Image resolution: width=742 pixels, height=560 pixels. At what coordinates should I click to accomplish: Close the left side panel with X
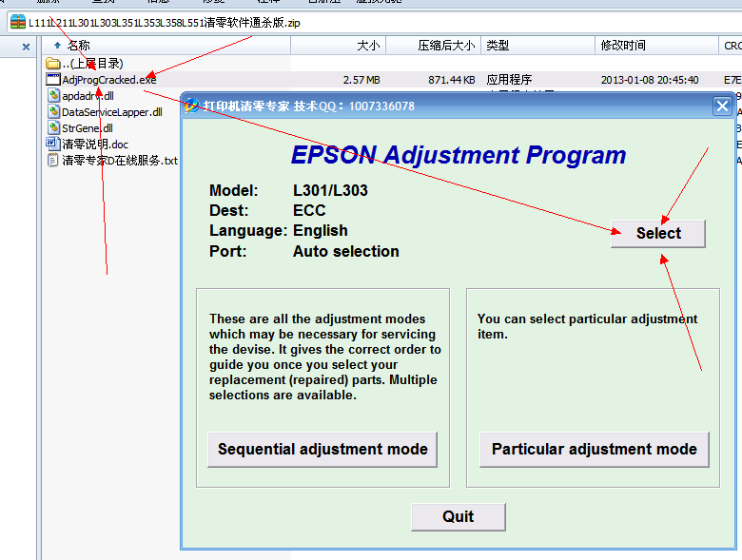[x=26, y=46]
